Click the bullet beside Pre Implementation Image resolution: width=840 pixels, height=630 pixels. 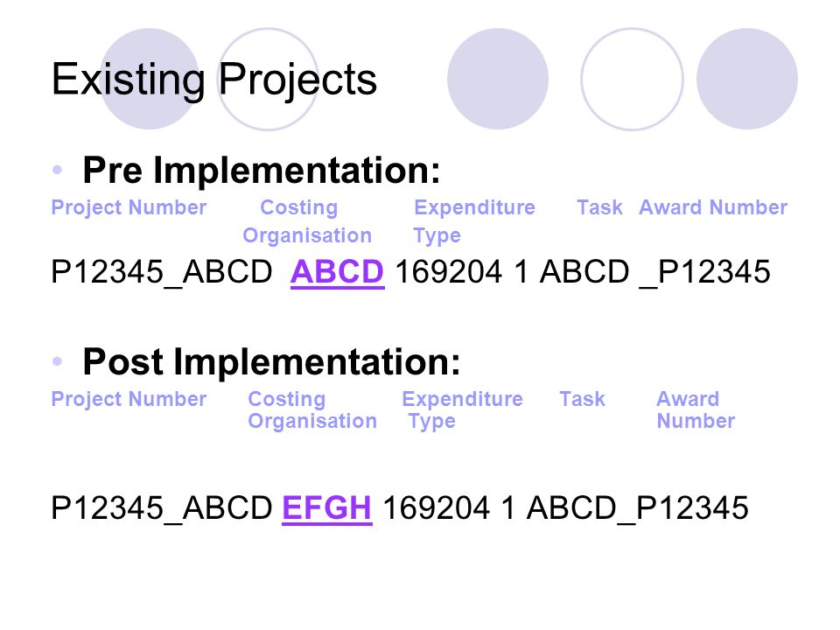[58, 171]
